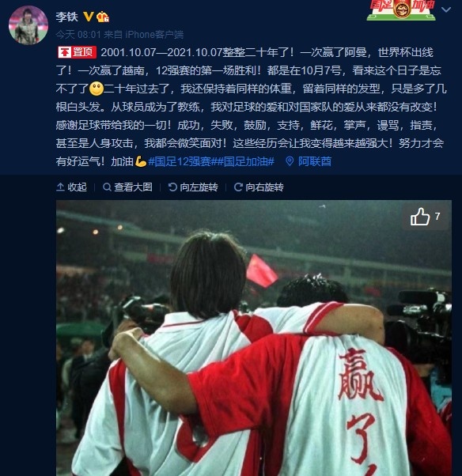
Task: Click the 国足加油 banner badge
Action: (401, 9)
